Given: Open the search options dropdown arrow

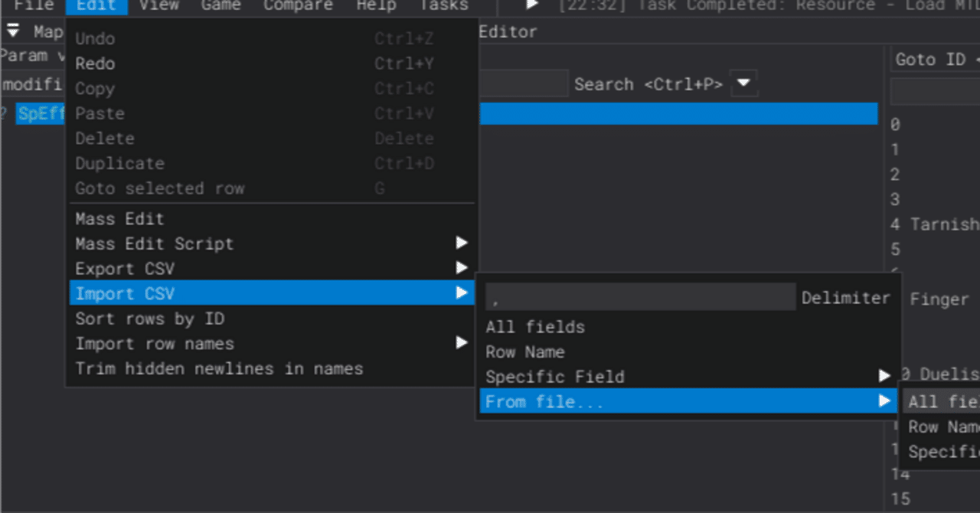Looking at the screenshot, I should pyautogui.click(x=742, y=83).
